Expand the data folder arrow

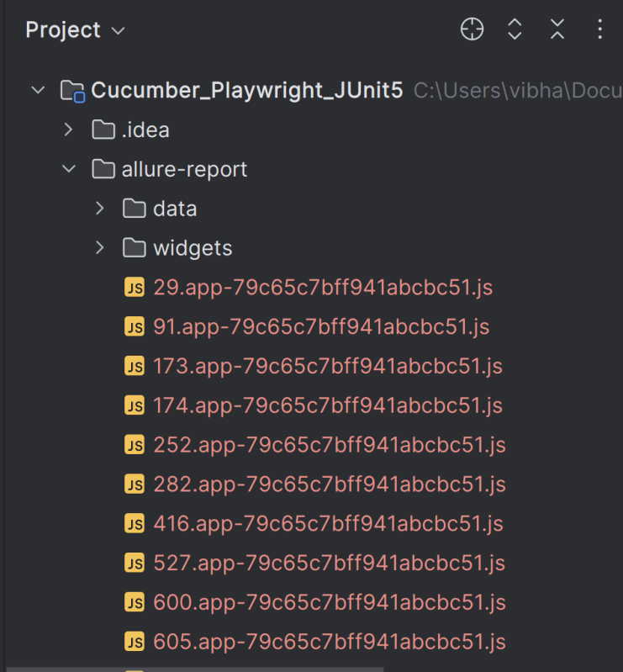point(100,209)
